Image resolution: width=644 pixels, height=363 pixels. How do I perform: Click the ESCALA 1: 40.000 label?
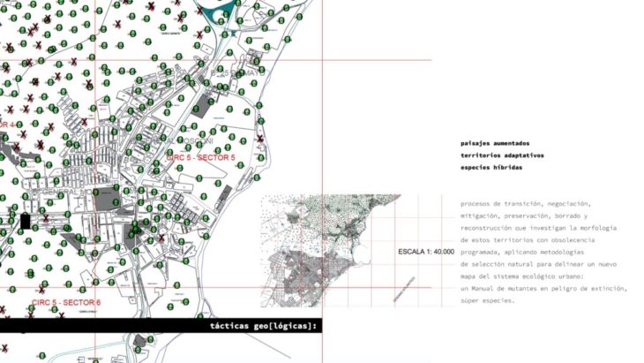tap(426, 252)
